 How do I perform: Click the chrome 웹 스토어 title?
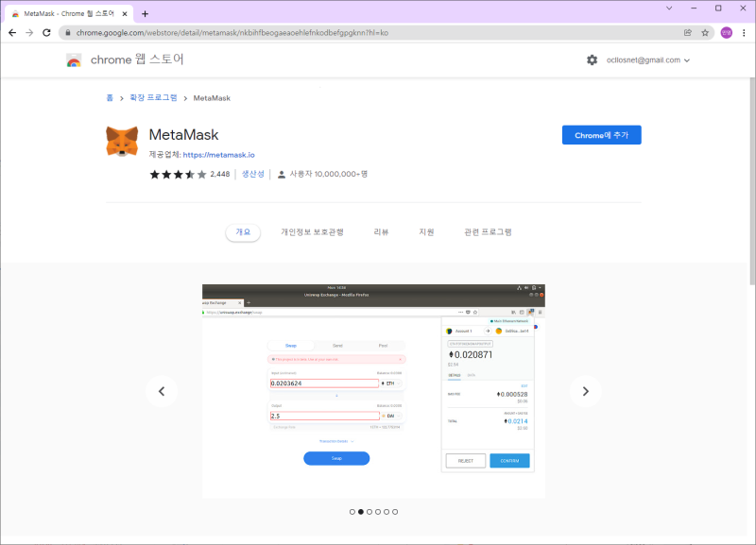[x=137, y=60]
